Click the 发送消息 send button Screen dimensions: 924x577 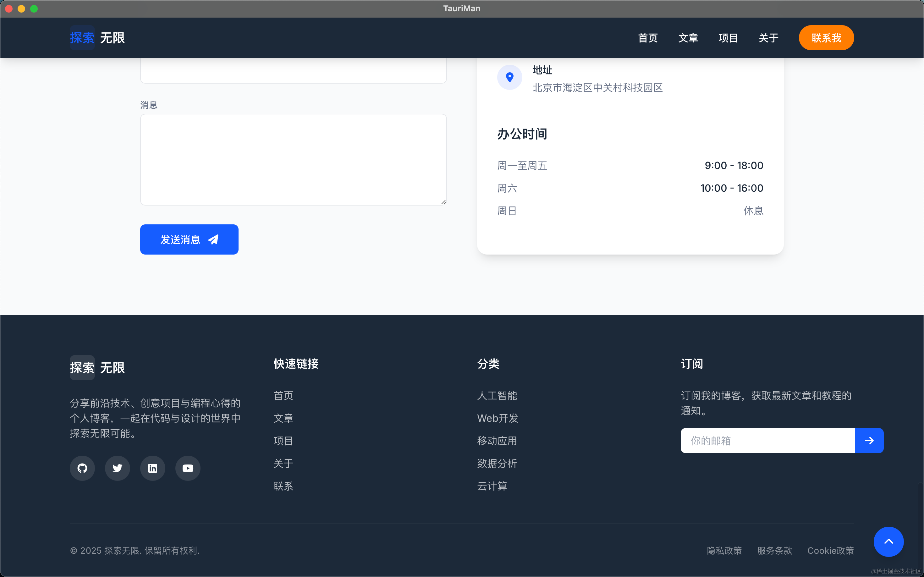[x=189, y=240]
